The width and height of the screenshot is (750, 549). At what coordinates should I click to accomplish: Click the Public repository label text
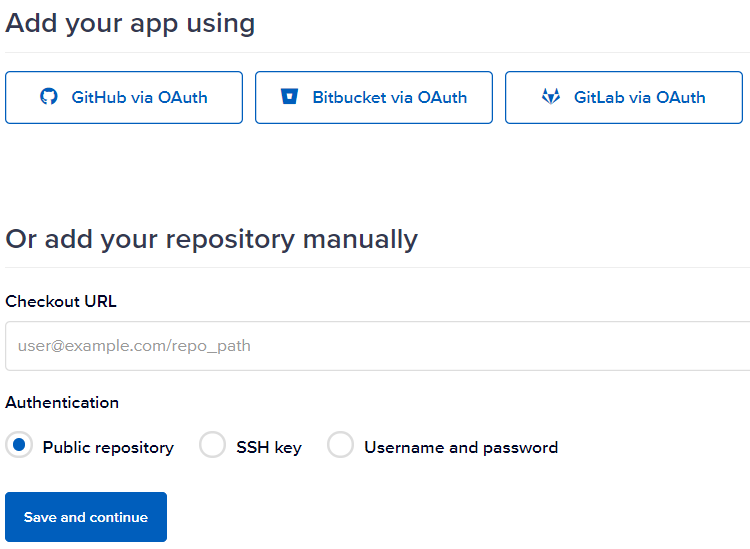tap(108, 448)
